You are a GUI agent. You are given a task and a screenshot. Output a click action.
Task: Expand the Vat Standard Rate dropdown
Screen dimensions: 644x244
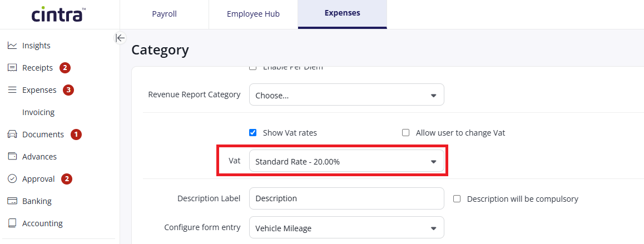click(346, 161)
